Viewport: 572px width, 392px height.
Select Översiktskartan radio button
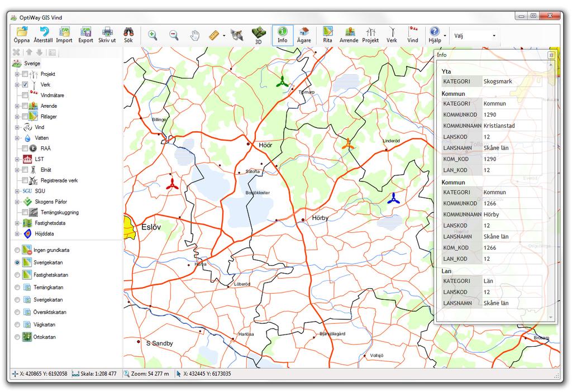17,312
